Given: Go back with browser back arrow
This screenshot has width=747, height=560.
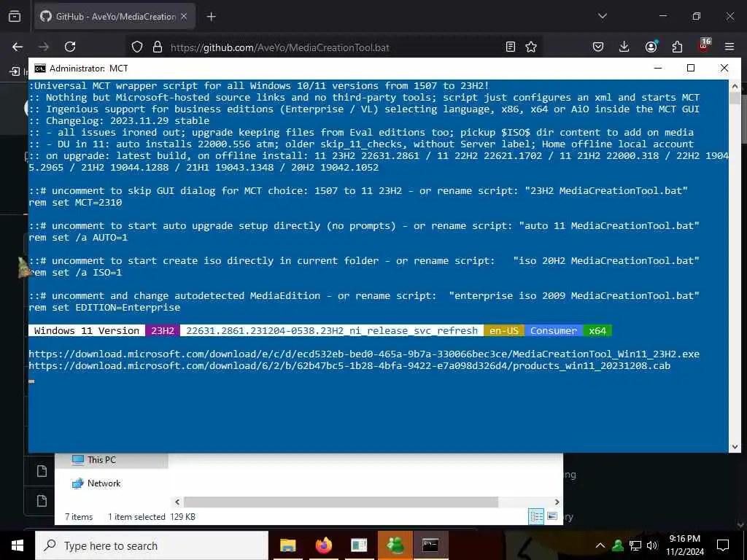Looking at the screenshot, I should tap(18, 47).
